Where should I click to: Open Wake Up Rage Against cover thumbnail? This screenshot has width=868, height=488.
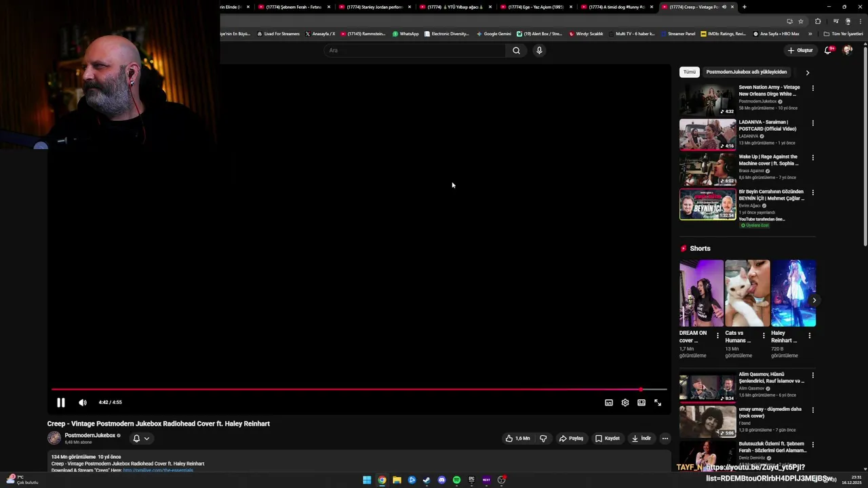(x=707, y=169)
